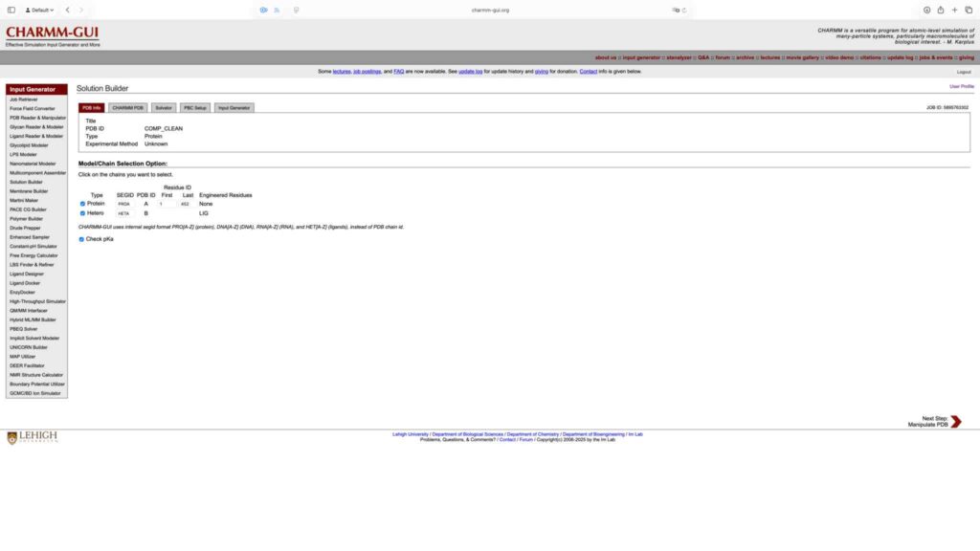Screen dimensions: 980x551
Task: Click the first residue ID input field
Action: [x=167, y=204]
